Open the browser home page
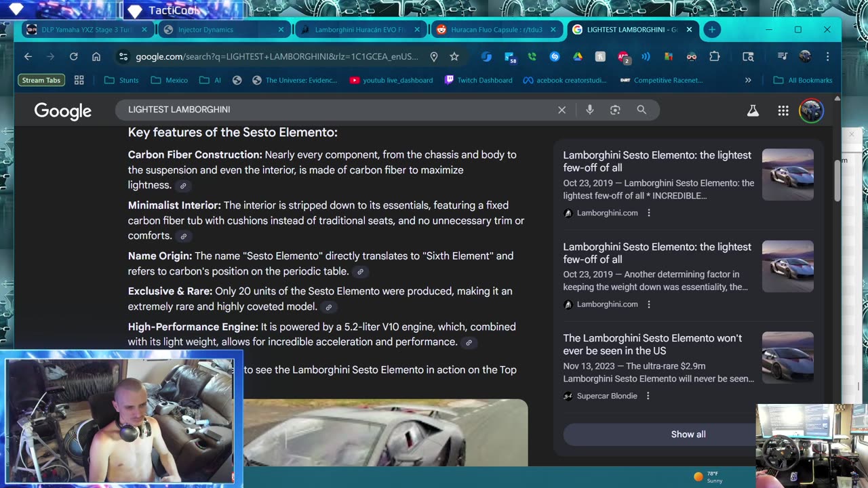The height and width of the screenshot is (488, 868). [x=96, y=57]
